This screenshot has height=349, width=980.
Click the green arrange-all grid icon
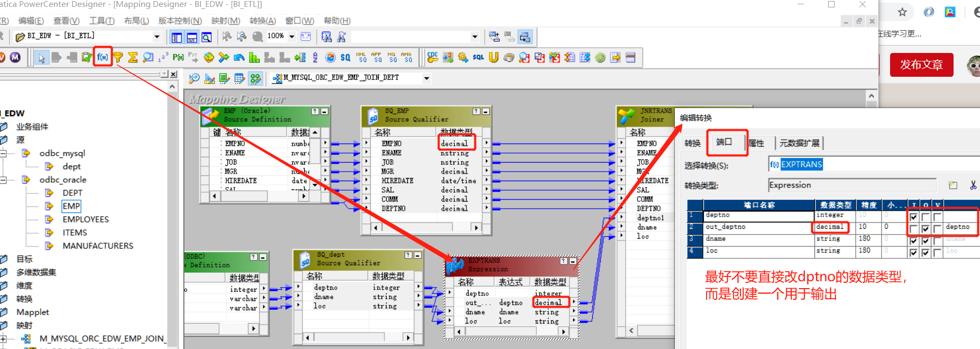tap(255, 78)
